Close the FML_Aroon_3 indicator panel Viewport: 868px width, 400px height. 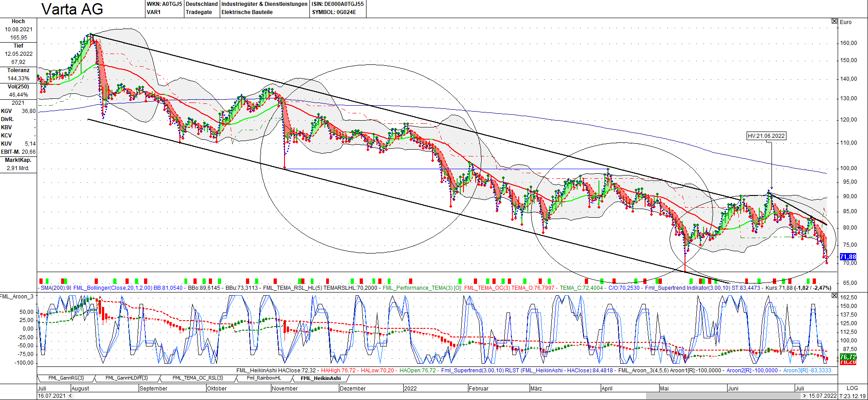tap(834, 296)
